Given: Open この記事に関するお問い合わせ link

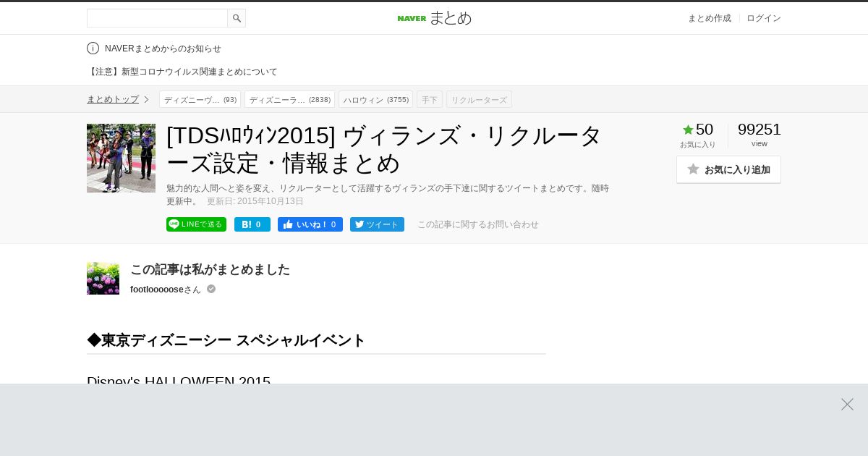Looking at the screenshot, I should coord(478,224).
